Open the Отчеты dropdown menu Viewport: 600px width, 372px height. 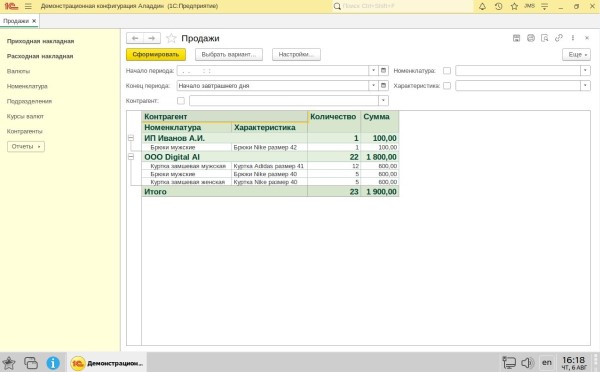pyautogui.click(x=26, y=147)
